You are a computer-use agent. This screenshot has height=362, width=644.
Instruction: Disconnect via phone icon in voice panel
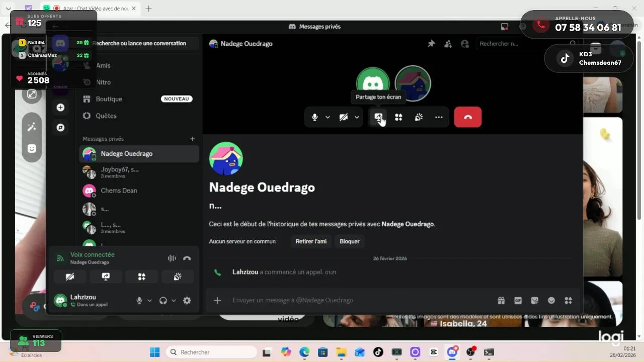(187, 258)
